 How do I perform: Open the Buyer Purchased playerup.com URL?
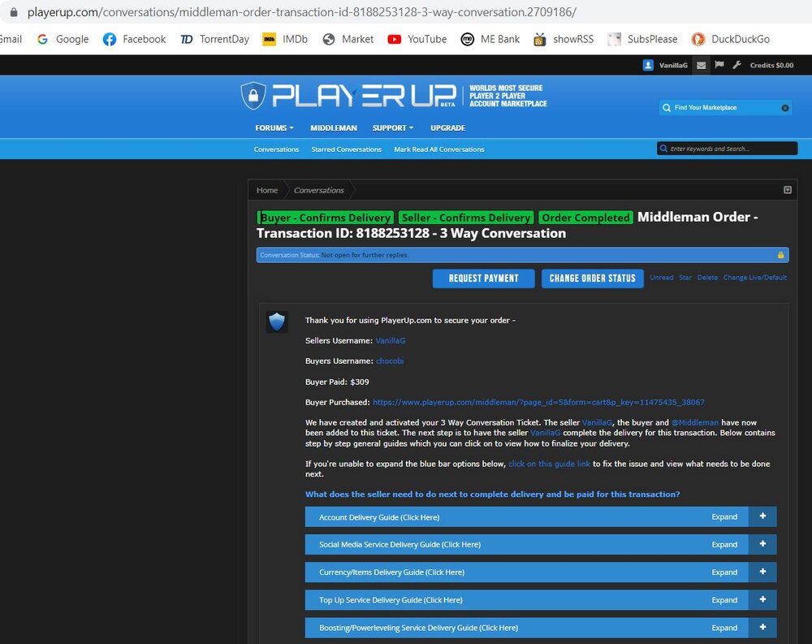coord(538,402)
